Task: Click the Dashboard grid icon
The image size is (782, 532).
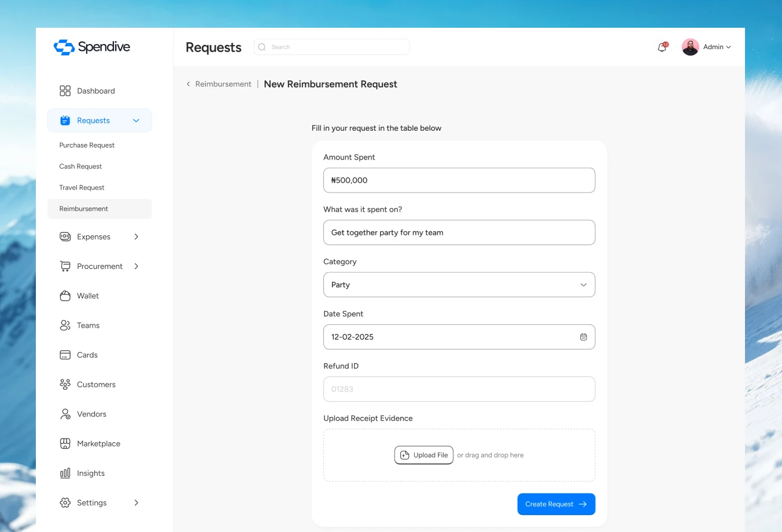Action: tap(65, 91)
